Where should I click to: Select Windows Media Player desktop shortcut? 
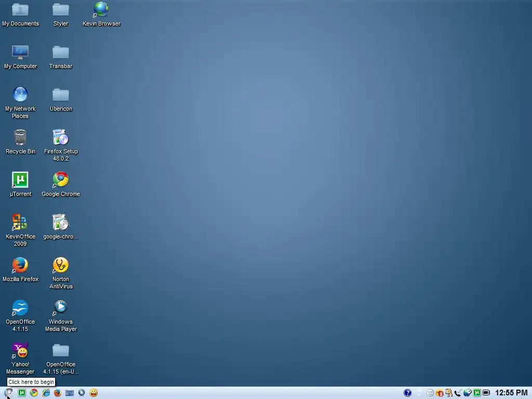tap(61, 308)
